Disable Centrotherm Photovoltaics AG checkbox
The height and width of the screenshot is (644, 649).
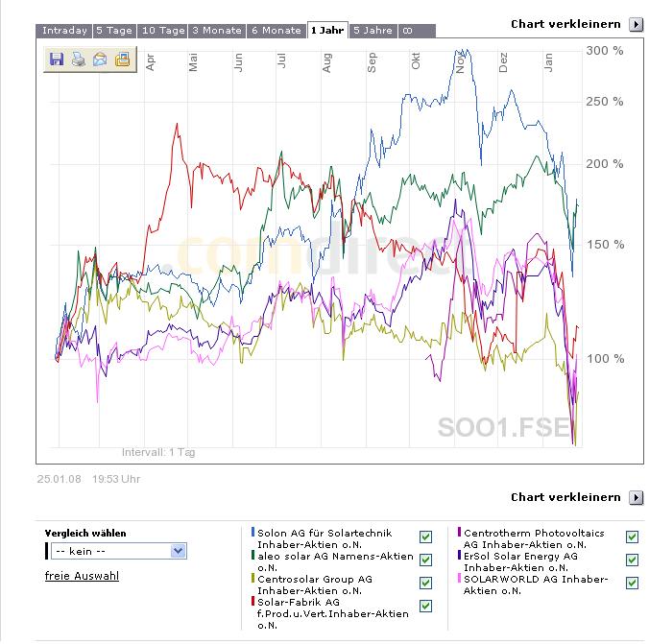632,537
